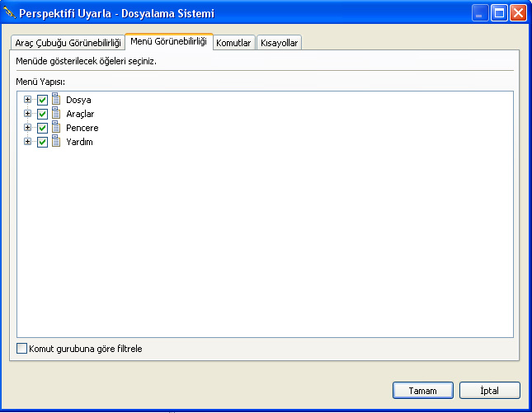This screenshot has height=413, width=532.
Task: Select the Pencere label in menu tree
Action: pyautogui.click(x=82, y=128)
